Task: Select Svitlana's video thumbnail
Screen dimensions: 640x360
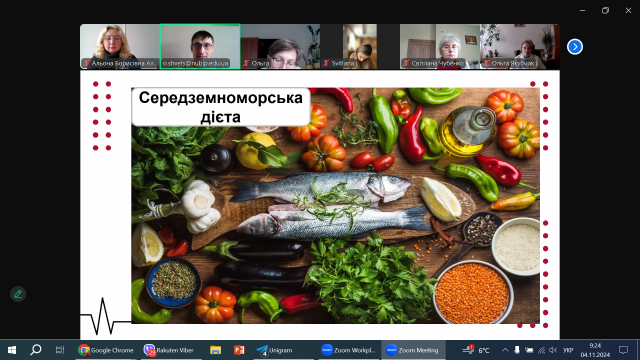Action: point(360,46)
